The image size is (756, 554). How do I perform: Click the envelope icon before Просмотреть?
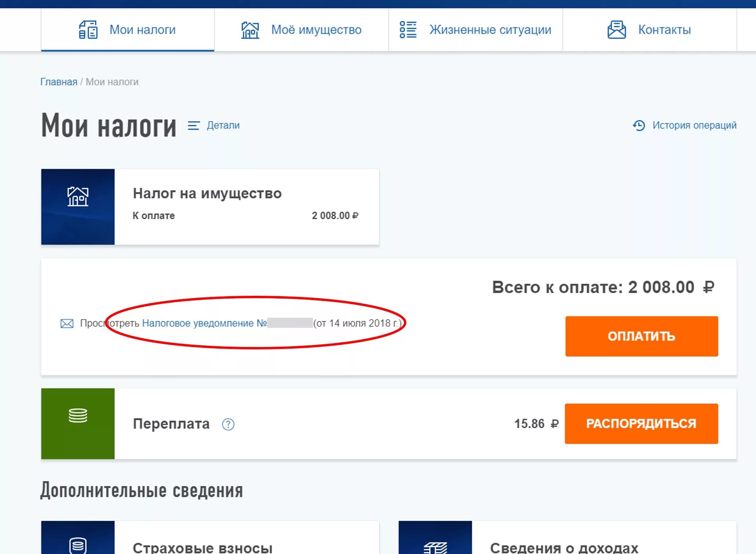67,324
